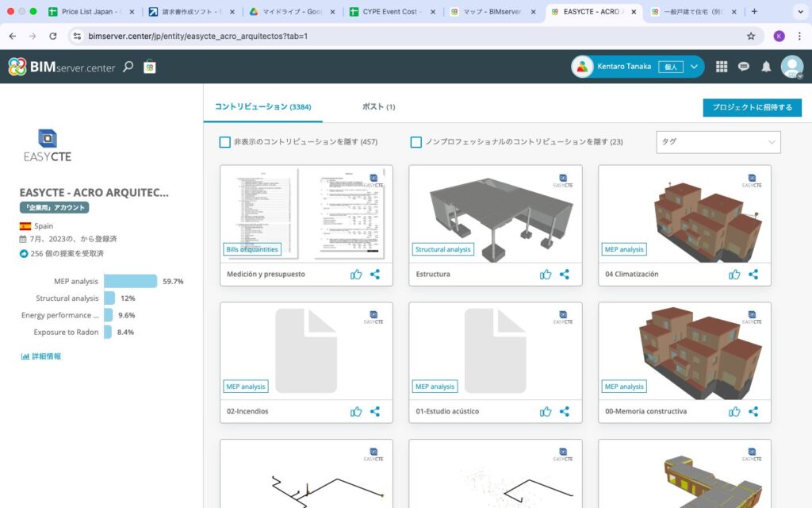Click the Structural analysis tag on Estructura

click(x=442, y=249)
